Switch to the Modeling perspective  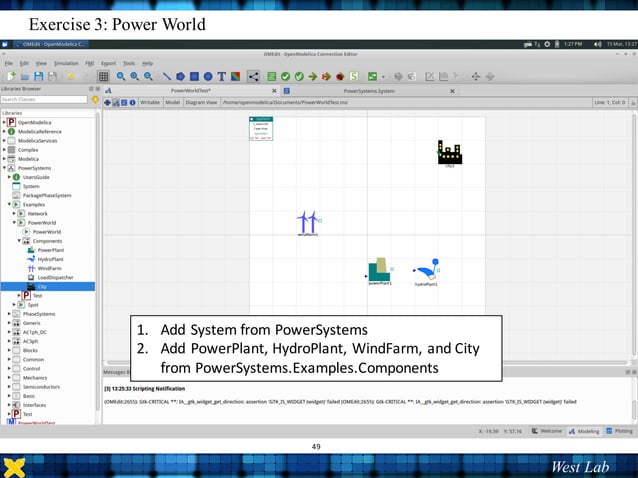pos(583,431)
